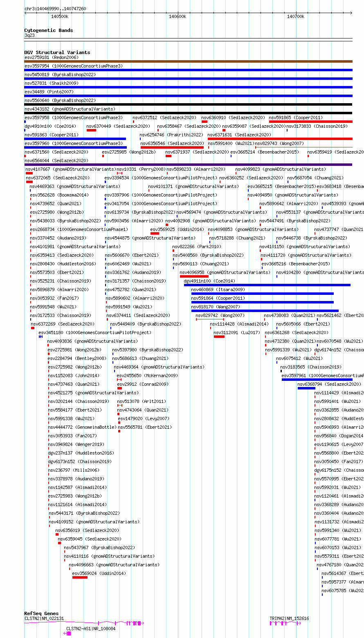Select nsv5687054 (Chuang2021) label
This screenshot has width=364, height=638.
click(315, 178)
